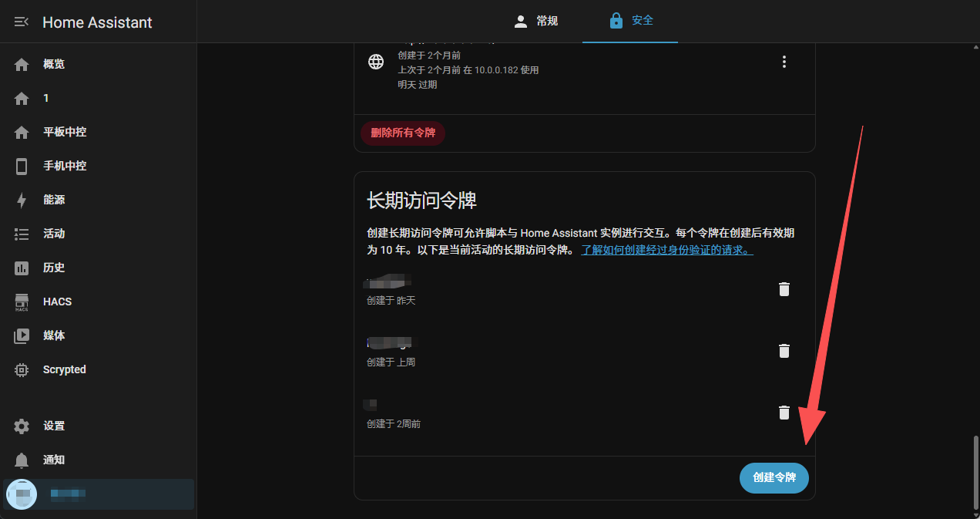Click the text 创建于 2周前

coord(394,424)
